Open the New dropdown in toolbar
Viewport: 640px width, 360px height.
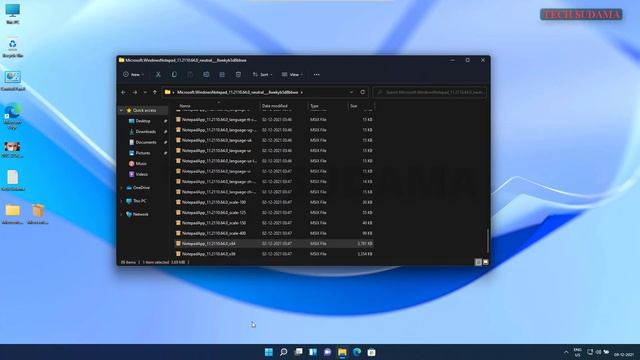coord(133,75)
